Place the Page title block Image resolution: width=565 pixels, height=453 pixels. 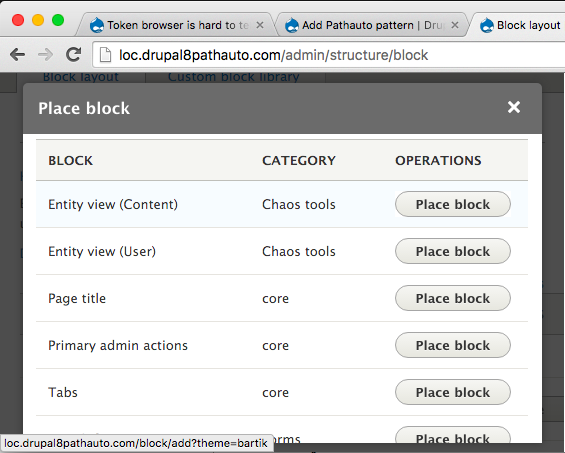tap(453, 298)
